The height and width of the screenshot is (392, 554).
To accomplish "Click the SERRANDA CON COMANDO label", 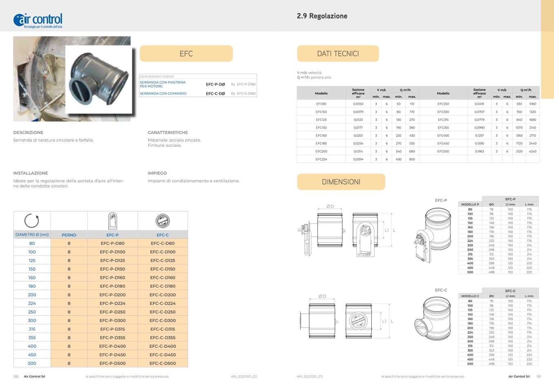I will pos(163,94).
